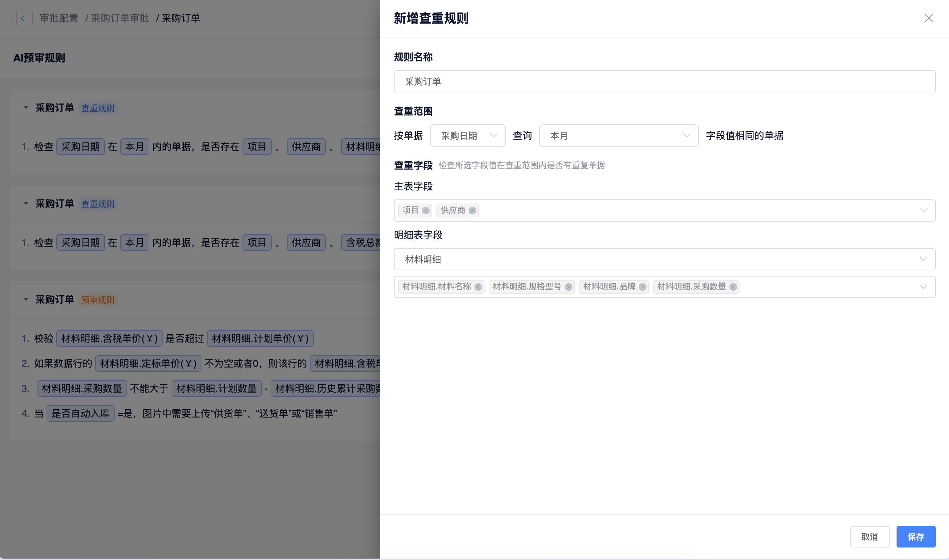Viewport: 949px width, 560px height.
Task: Expand the detail fields multi-select chevron
Action: click(x=923, y=287)
